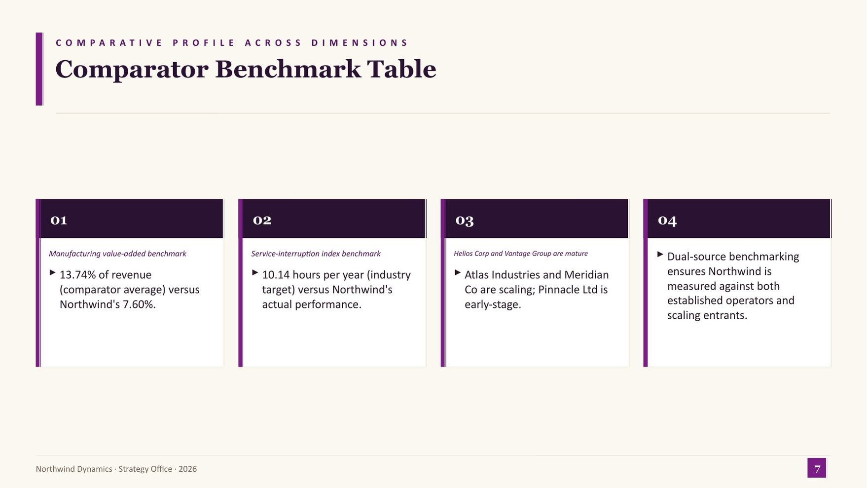868x488 pixels.
Task: Click the arrow bullet before 13.74% of revenue
Action: tap(53, 273)
